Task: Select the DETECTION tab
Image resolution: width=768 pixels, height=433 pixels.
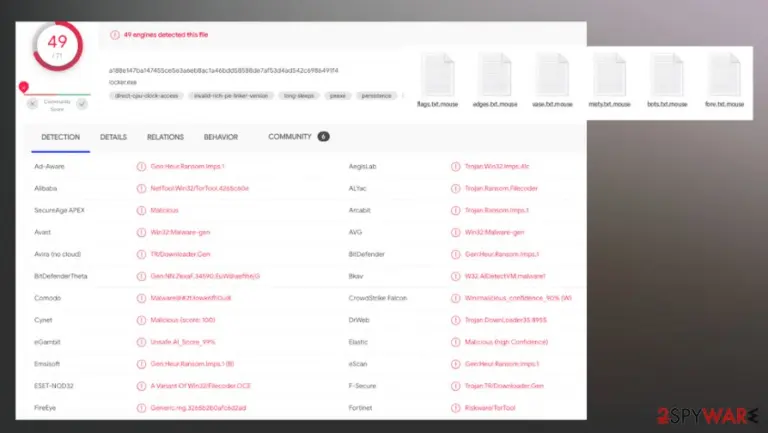Action: click(60, 137)
